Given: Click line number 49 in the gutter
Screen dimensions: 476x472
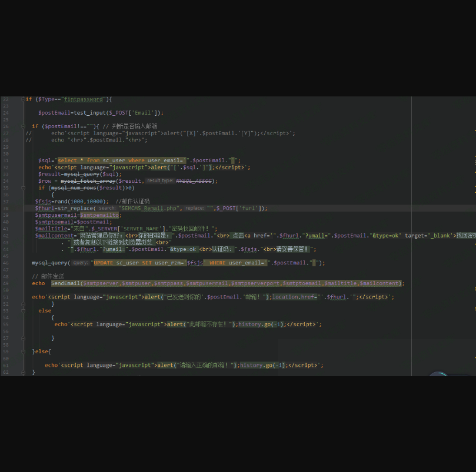Looking at the screenshot, I should (x=5, y=283).
